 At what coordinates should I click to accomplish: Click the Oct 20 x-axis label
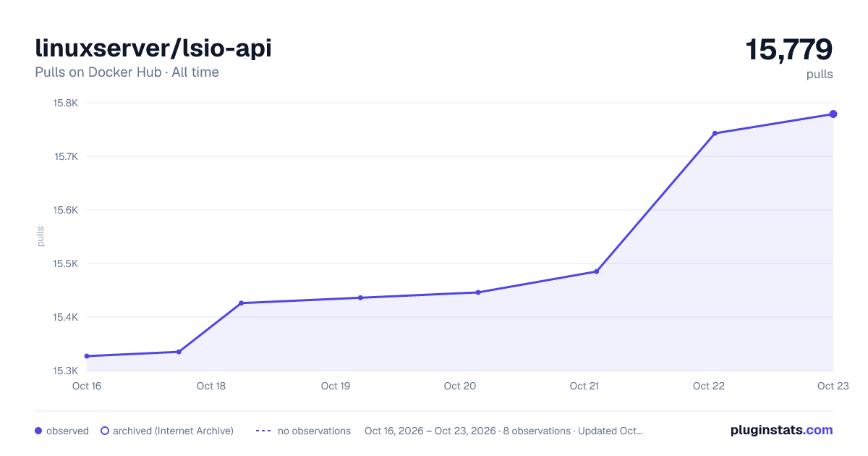(x=460, y=386)
